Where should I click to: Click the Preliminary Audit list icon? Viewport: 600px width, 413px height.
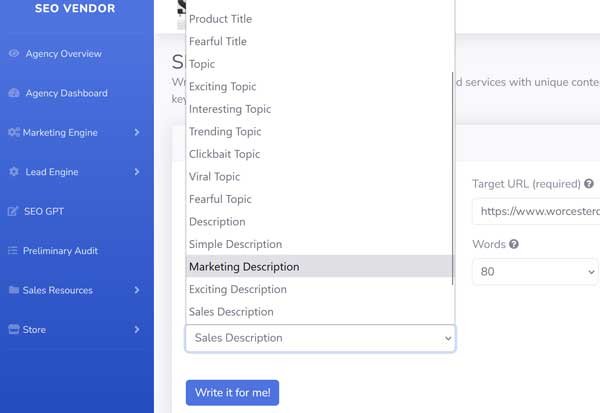(14, 251)
